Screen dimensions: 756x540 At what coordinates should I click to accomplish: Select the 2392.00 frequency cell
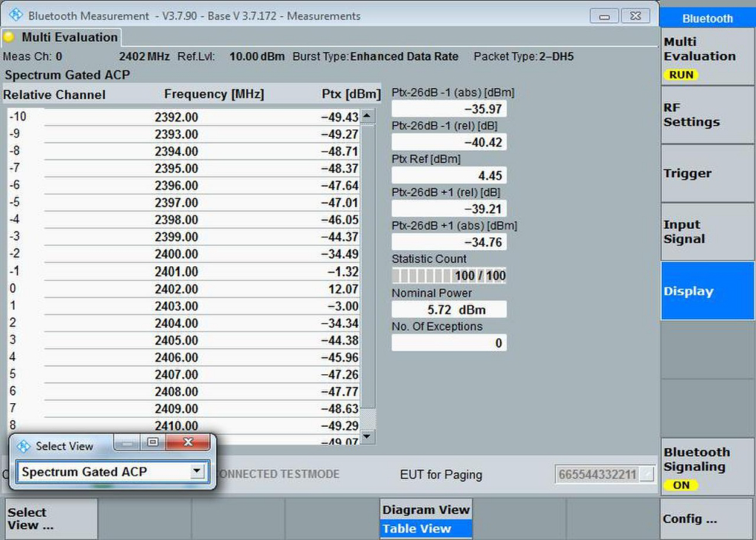[177, 117]
